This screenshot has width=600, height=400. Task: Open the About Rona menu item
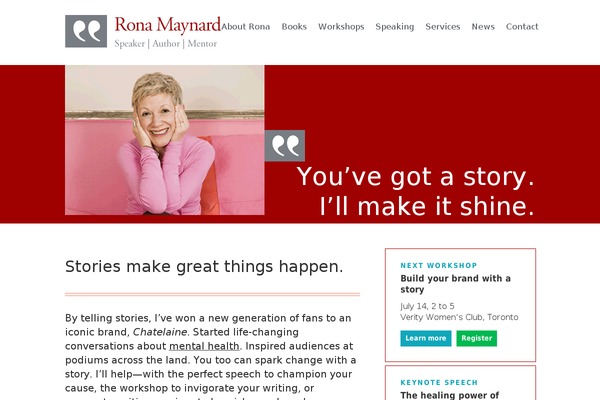click(246, 27)
